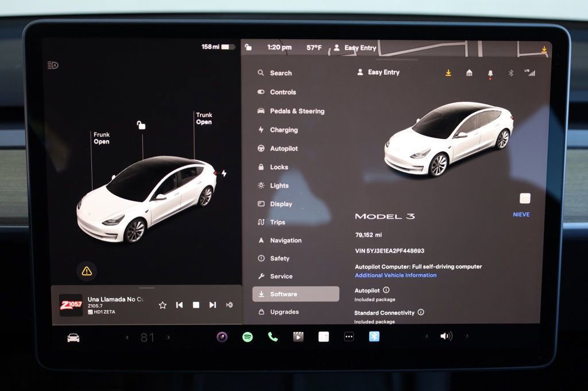Viewport: 588px width, 391px height.
Task: Open the Charging menu
Action: pyautogui.click(x=278, y=130)
